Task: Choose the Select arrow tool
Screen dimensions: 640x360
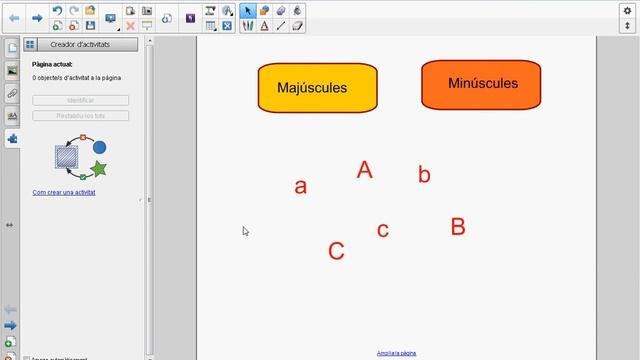Action: pyautogui.click(x=248, y=11)
